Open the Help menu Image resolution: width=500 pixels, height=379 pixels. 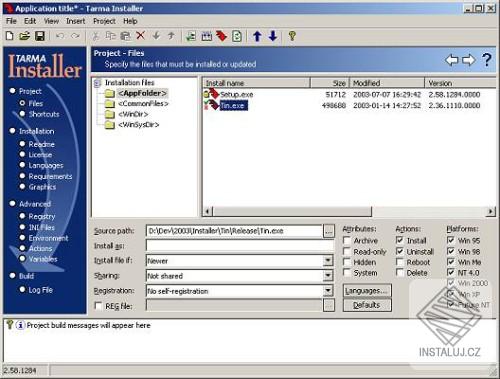130,21
